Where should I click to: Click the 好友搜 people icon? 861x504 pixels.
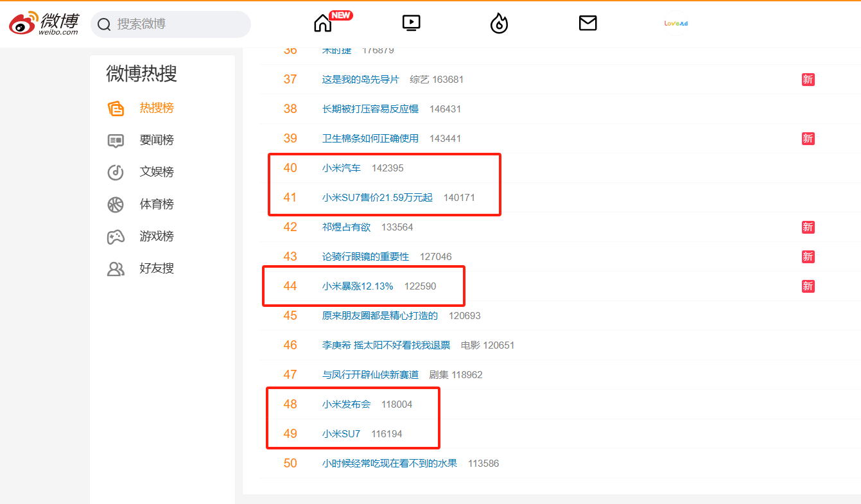116,268
